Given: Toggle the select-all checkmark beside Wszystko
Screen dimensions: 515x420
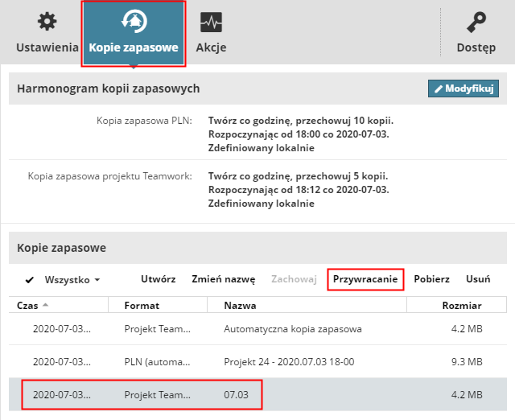Looking at the screenshot, I should click(30, 280).
